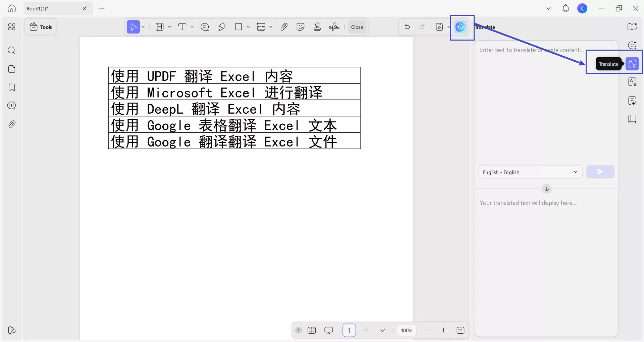Expand the text tool dropdown arrow
This screenshot has height=342, width=644.
pyautogui.click(x=192, y=27)
